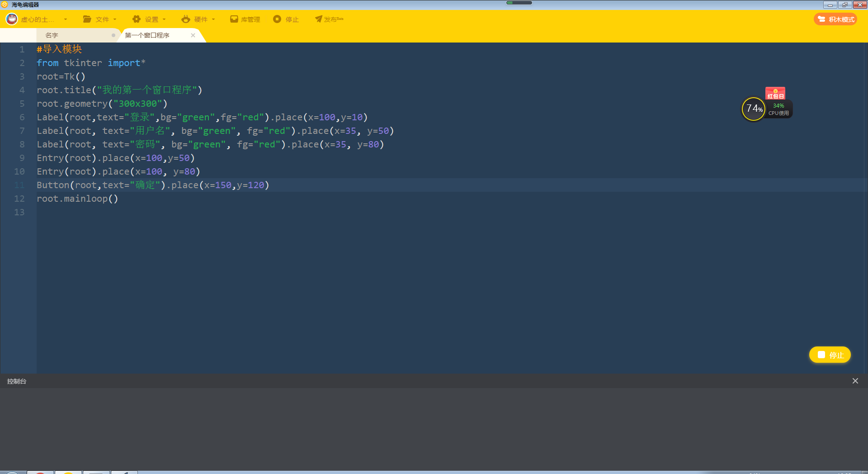868x474 pixels.
Task: Click the 海龟编辑器 app logo icon
Action: (x=5, y=5)
